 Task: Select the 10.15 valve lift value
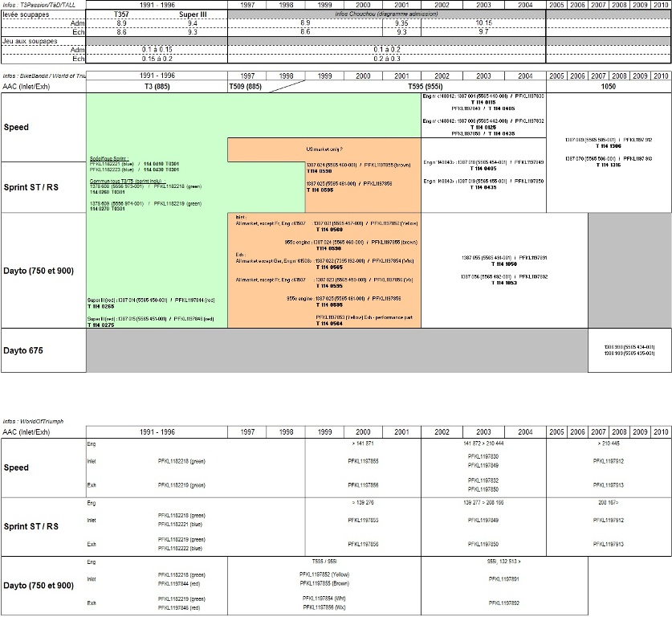pyautogui.click(x=483, y=23)
